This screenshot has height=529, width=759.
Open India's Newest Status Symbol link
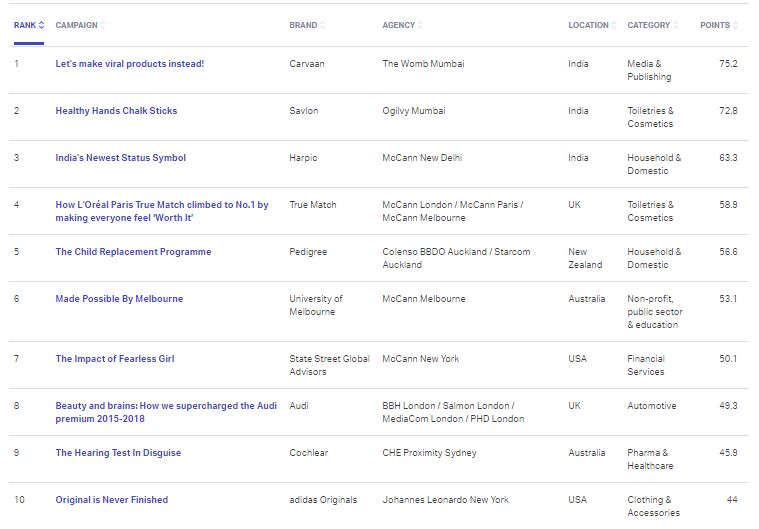point(121,157)
